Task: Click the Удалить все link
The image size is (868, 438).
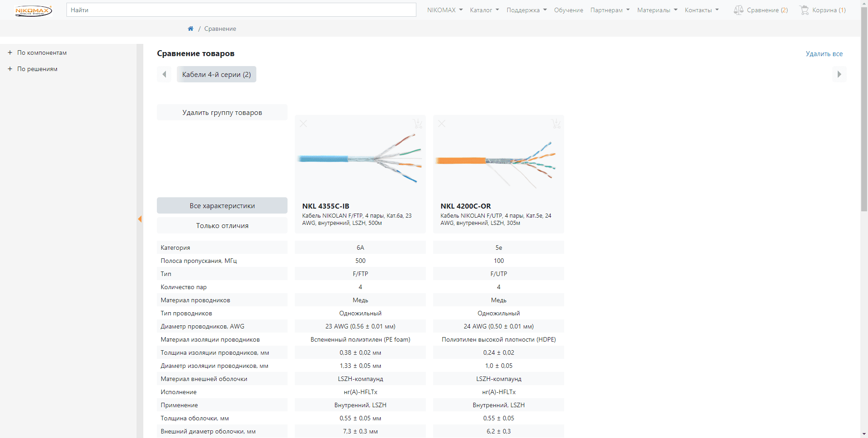Action: pyautogui.click(x=824, y=53)
